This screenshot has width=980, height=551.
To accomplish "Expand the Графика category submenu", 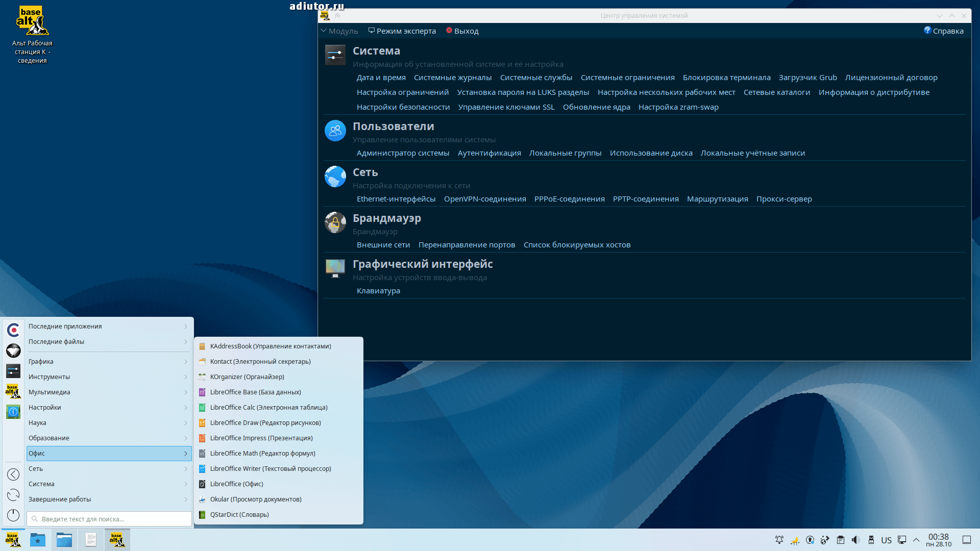I will 109,361.
